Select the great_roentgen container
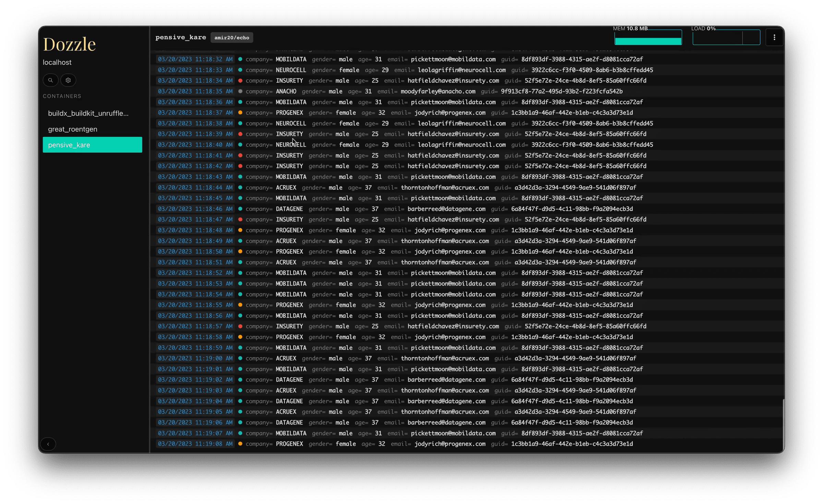The width and height of the screenshot is (823, 504). pyautogui.click(x=73, y=129)
